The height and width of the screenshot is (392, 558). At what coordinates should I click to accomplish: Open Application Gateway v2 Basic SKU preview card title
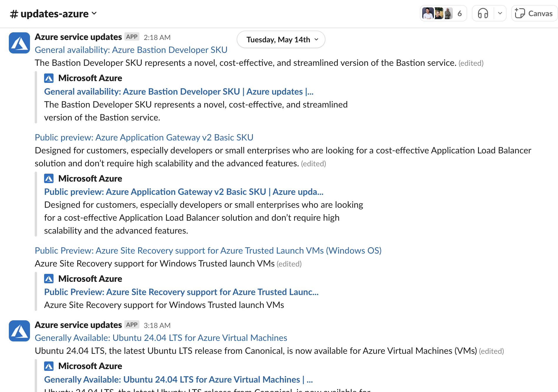pyautogui.click(x=184, y=192)
